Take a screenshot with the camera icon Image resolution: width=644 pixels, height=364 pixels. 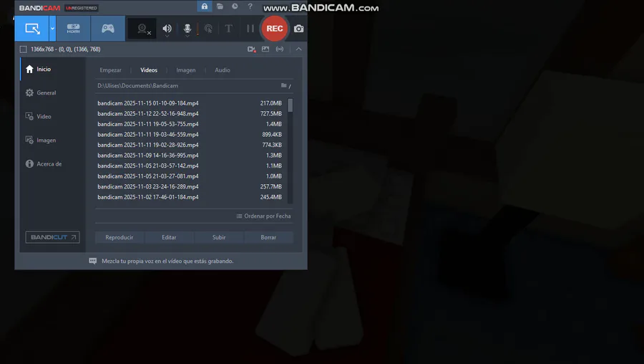point(298,29)
